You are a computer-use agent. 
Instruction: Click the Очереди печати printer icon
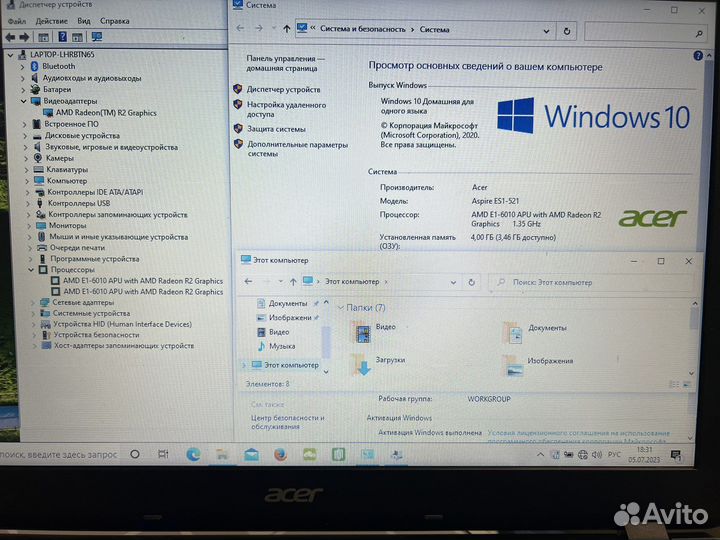pyautogui.click(x=42, y=248)
